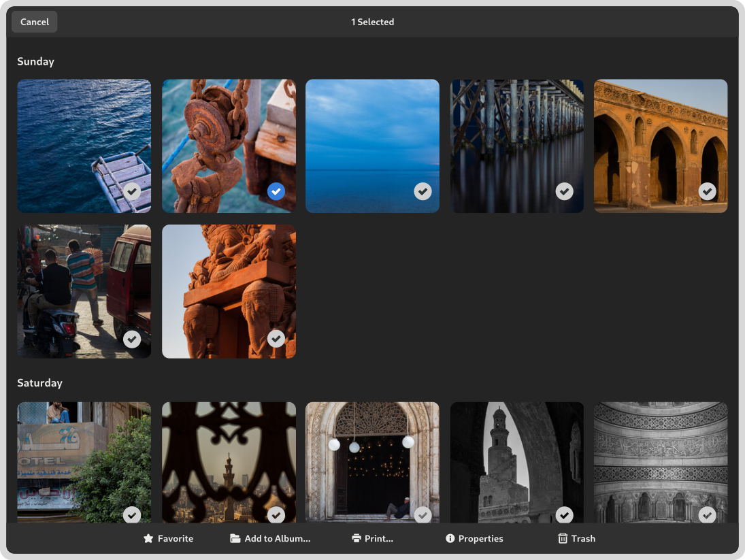Tick the checkmark on blue horizon photo
This screenshot has height=560, width=745.
(x=423, y=192)
